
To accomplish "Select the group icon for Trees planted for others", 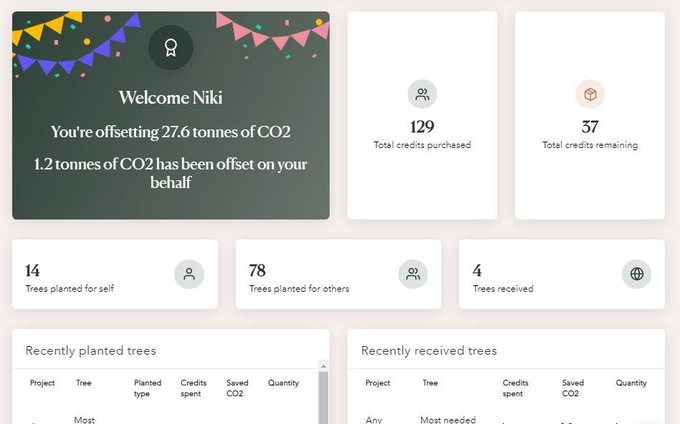I will tap(412, 274).
